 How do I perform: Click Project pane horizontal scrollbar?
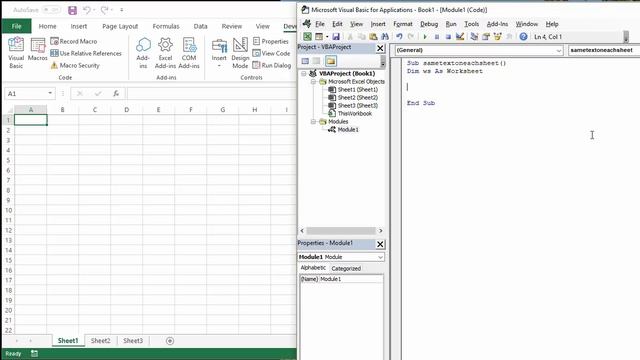[341, 231]
